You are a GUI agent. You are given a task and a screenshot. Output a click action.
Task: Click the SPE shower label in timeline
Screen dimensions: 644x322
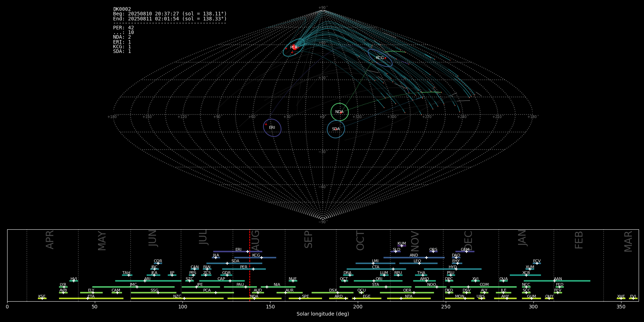tap(305, 297)
